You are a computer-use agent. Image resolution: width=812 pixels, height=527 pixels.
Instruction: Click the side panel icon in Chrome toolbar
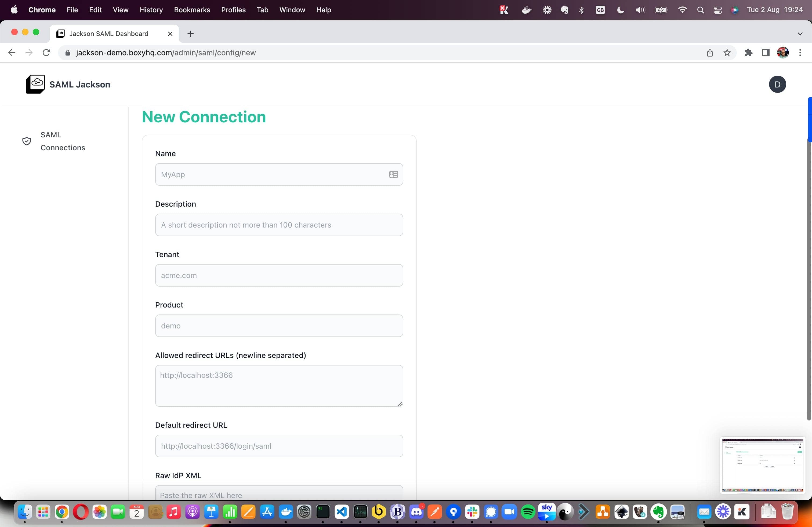pyautogui.click(x=765, y=53)
